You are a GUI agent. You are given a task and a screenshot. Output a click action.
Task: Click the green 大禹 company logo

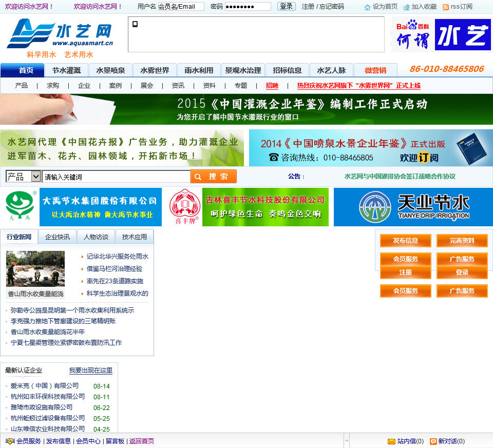[20, 206]
